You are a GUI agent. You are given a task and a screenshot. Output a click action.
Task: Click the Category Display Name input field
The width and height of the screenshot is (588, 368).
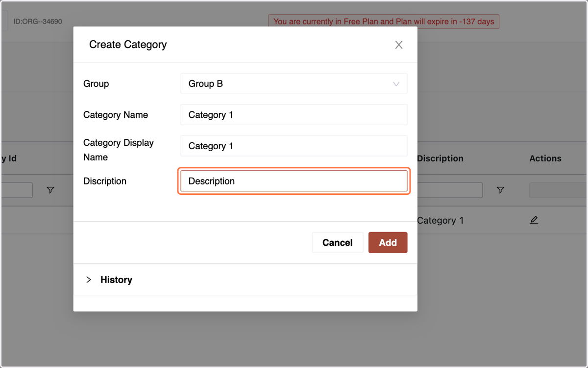coord(294,146)
